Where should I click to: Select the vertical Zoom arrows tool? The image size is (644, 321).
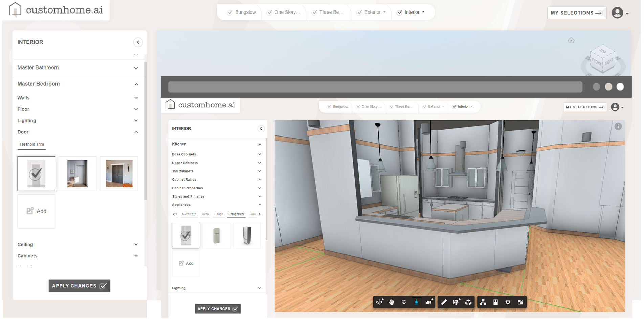(404, 302)
